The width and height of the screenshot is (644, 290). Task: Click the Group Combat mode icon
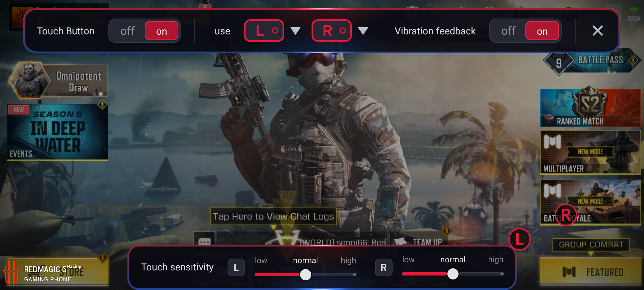pyautogui.click(x=591, y=244)
